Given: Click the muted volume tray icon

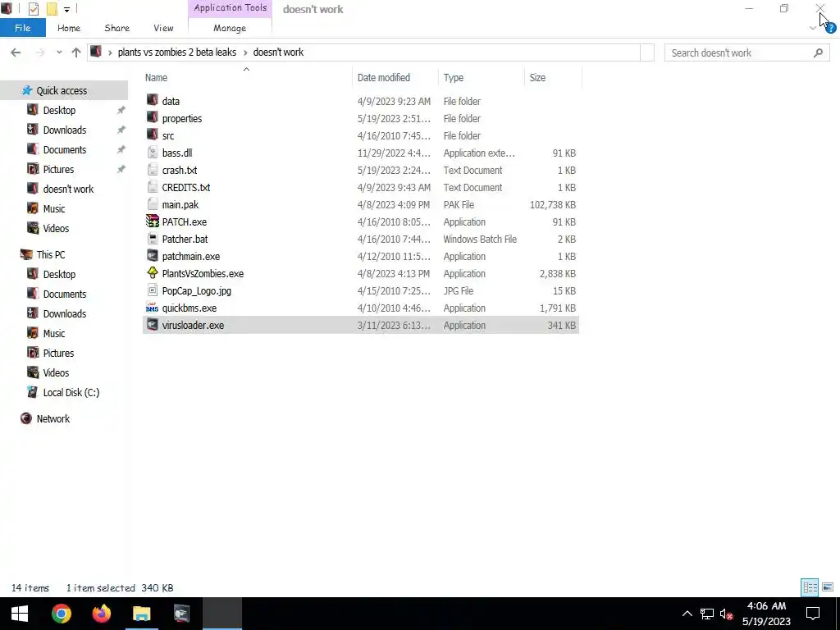Looking at the screenshot, I should tap(727, 614).
